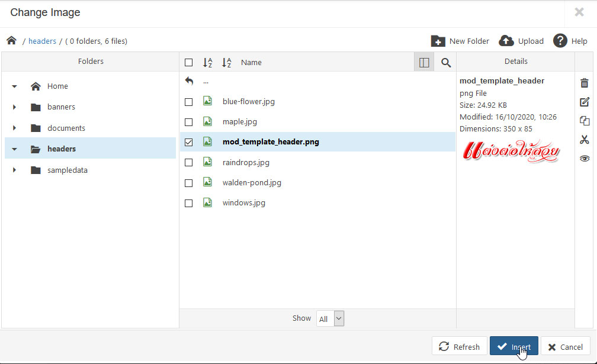Open the file search magnifier
The height and width of the screenshot is (364, 597).
click(446, 62)
